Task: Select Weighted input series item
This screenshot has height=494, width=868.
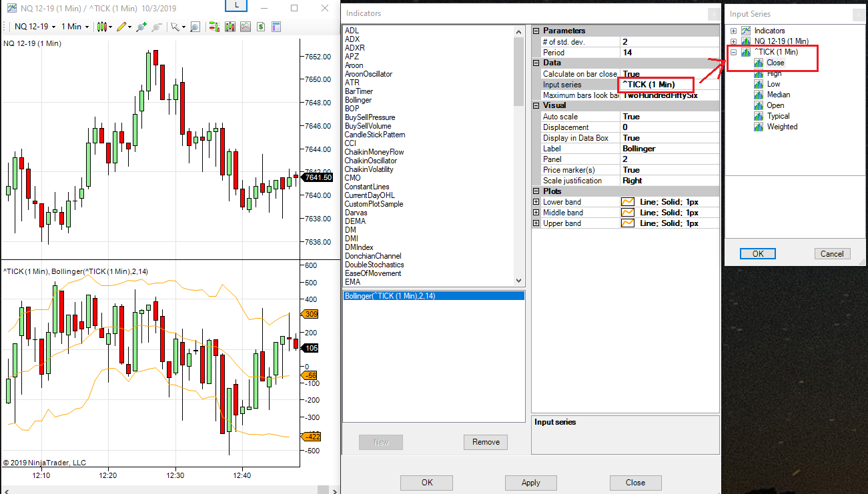Action: point(782,127)
